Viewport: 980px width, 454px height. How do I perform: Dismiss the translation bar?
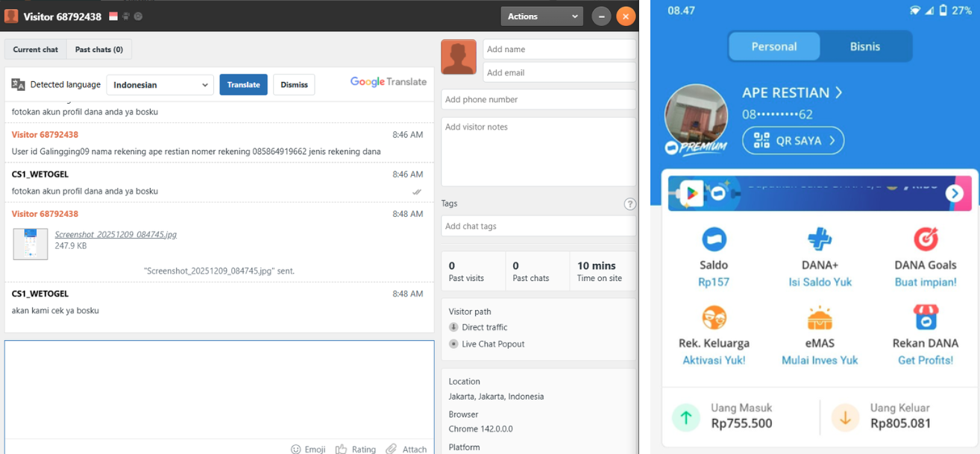[x=294, y=85]
